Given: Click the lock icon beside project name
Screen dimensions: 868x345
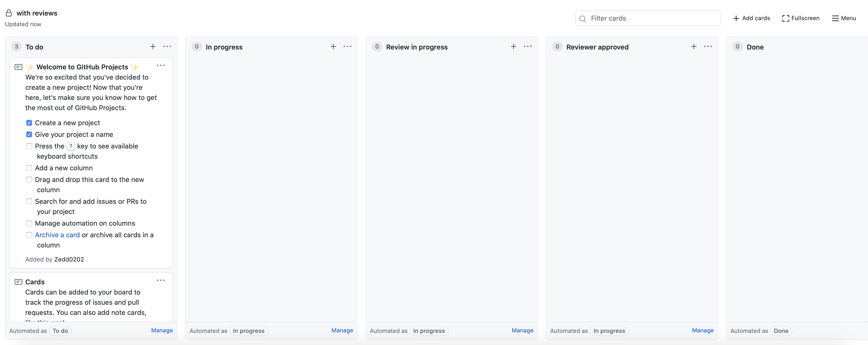Looking at the screenshot, I should (x=9, y=13).
